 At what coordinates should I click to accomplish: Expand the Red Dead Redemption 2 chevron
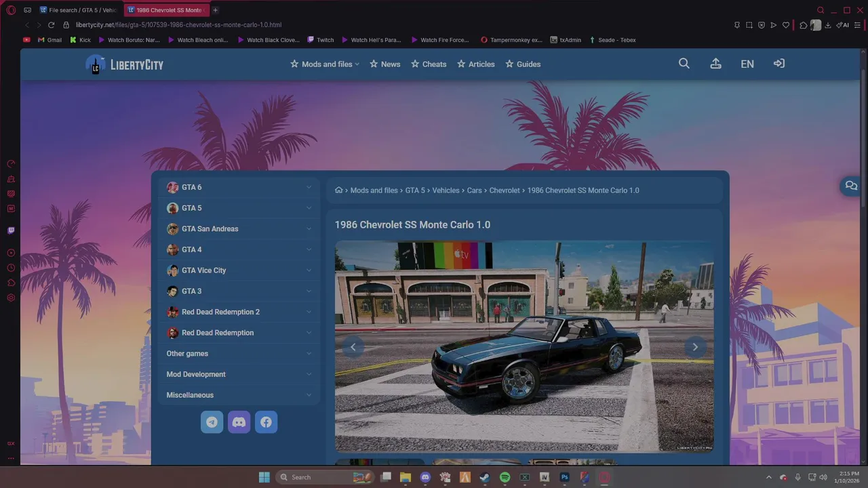(309, 312)
